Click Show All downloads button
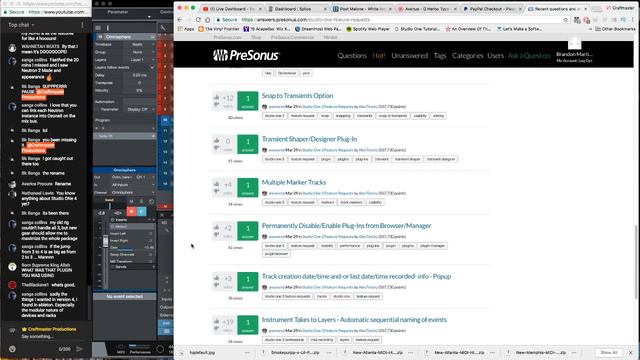This screenshot has height=360, width=640. click(609, 352)
